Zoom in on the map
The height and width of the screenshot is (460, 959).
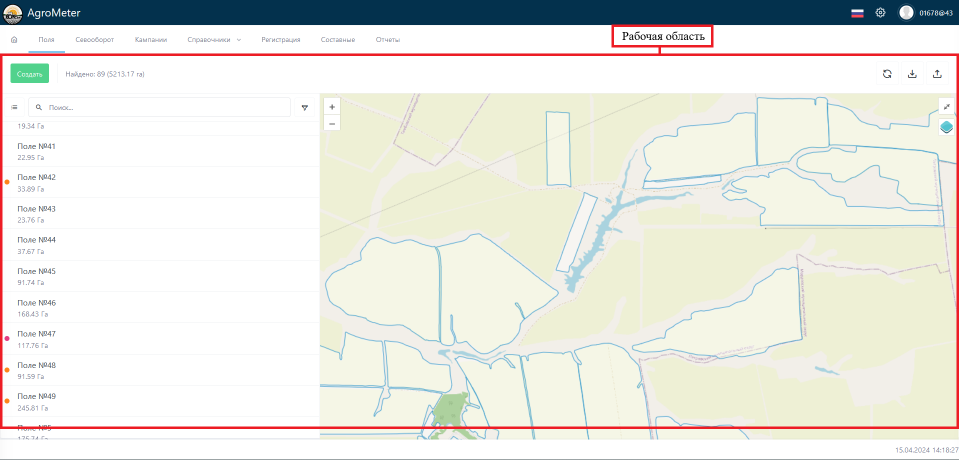(332, 106)
